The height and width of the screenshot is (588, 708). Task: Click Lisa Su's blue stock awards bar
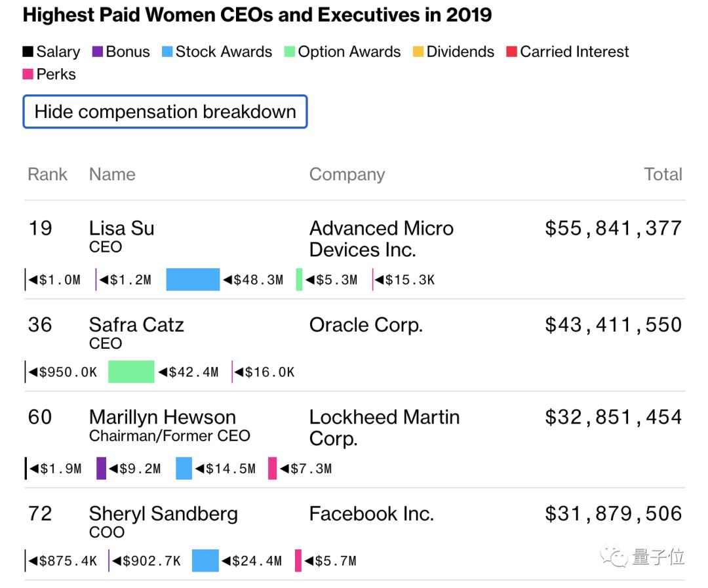click(193, 279)
